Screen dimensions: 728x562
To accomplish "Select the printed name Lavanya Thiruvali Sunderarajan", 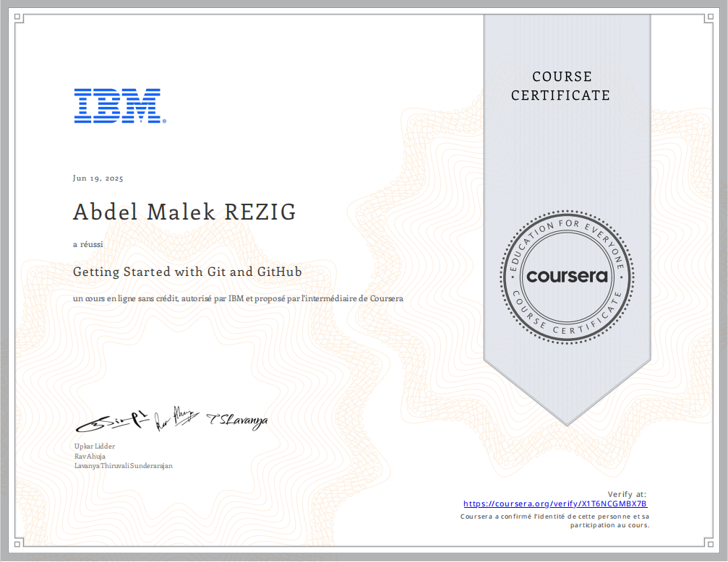I will (123, 466).
